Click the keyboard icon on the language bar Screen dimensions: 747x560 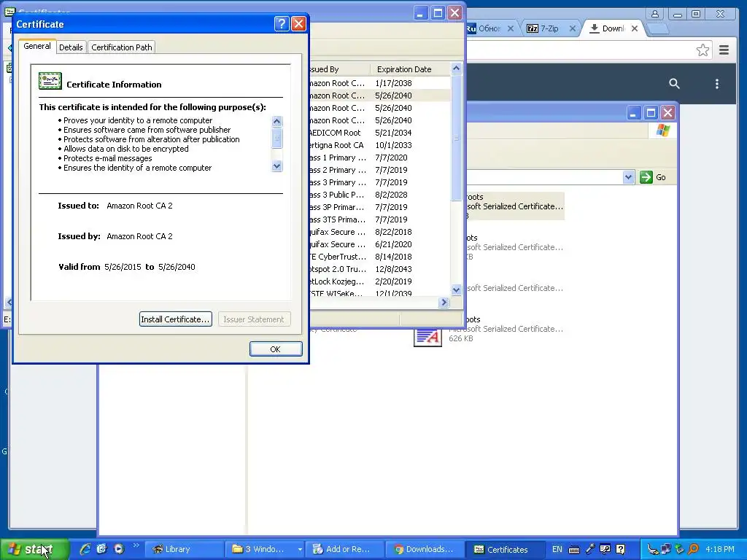574,550
